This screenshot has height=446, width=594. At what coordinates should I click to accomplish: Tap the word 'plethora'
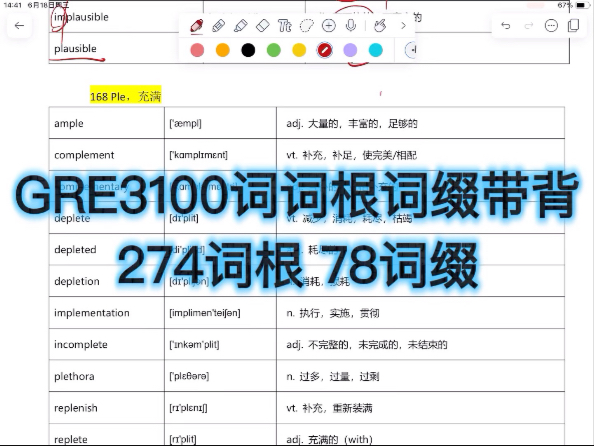coord(74,376)
